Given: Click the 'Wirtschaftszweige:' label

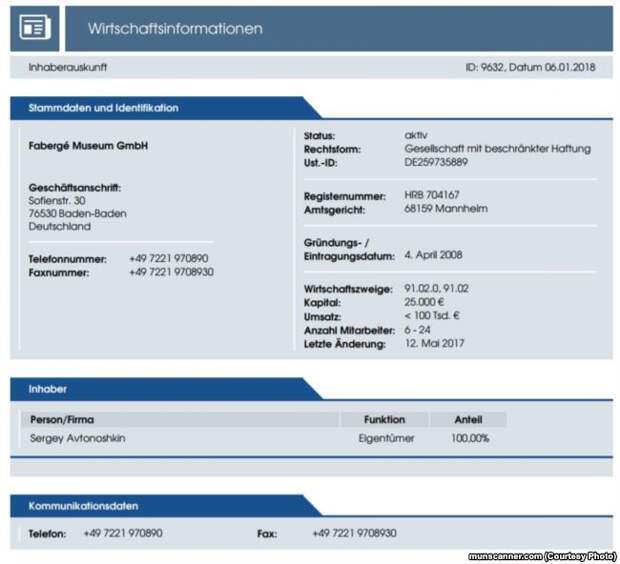Looking at the screenshot, I should [x=348, y=289].
